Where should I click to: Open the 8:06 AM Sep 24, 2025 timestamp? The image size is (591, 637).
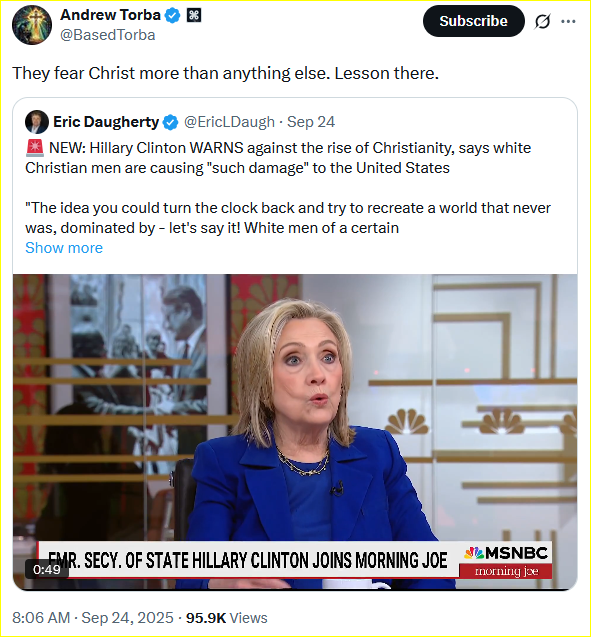point(93,618)
